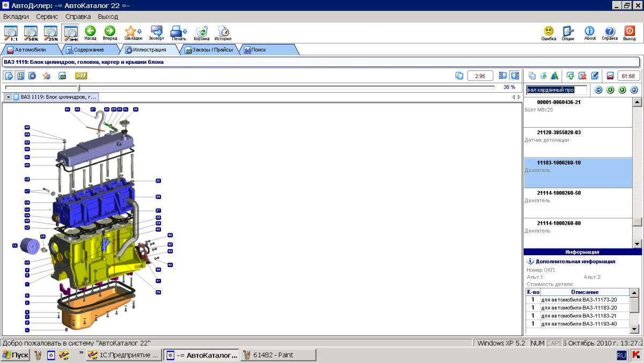Open the Экспорт export tool
644x363 pixels.
(157, 33)
